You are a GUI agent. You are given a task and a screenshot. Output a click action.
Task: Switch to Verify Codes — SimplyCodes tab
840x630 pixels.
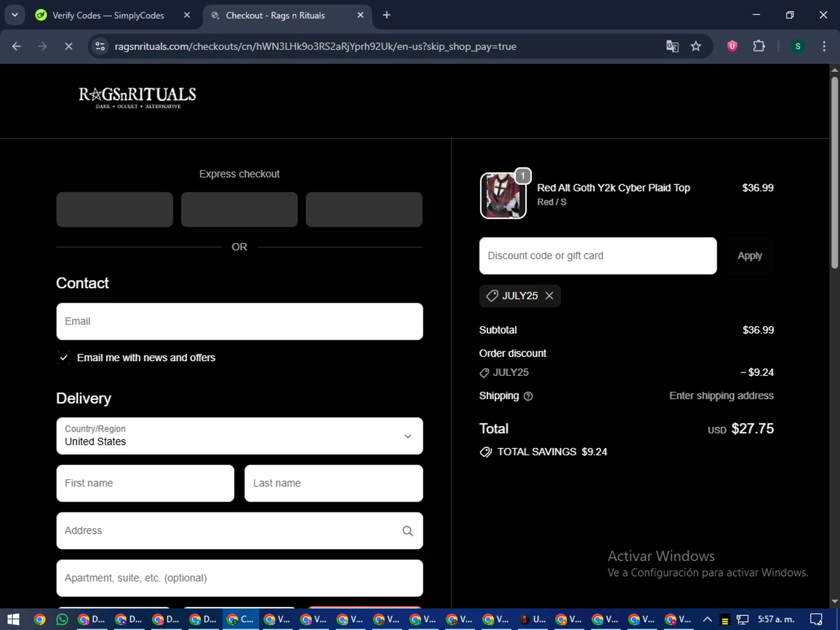[108, 15]
